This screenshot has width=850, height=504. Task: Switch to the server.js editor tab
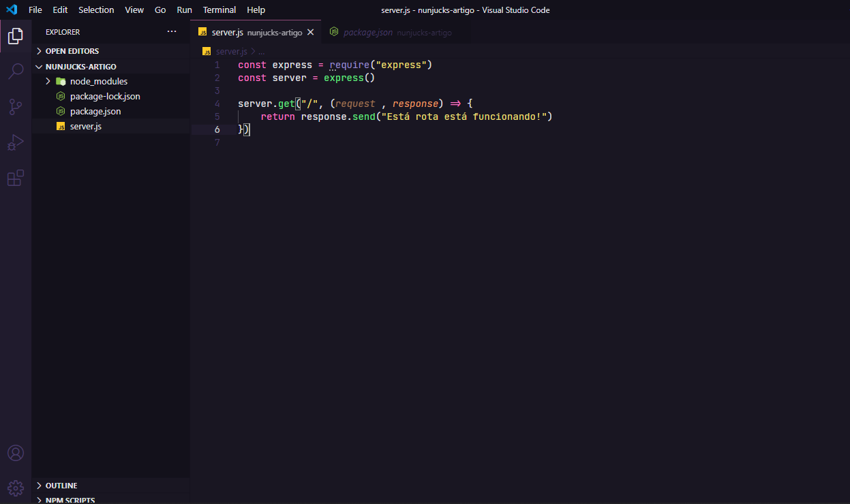[x=256, y=32]
